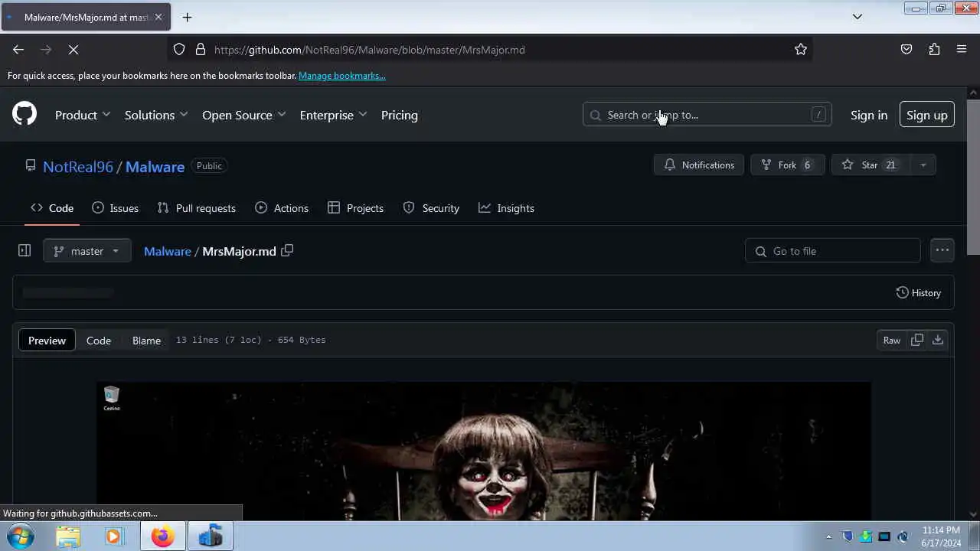Screen dimensions: 980x551
Task: Click Sign in
Action: point(869,115)
